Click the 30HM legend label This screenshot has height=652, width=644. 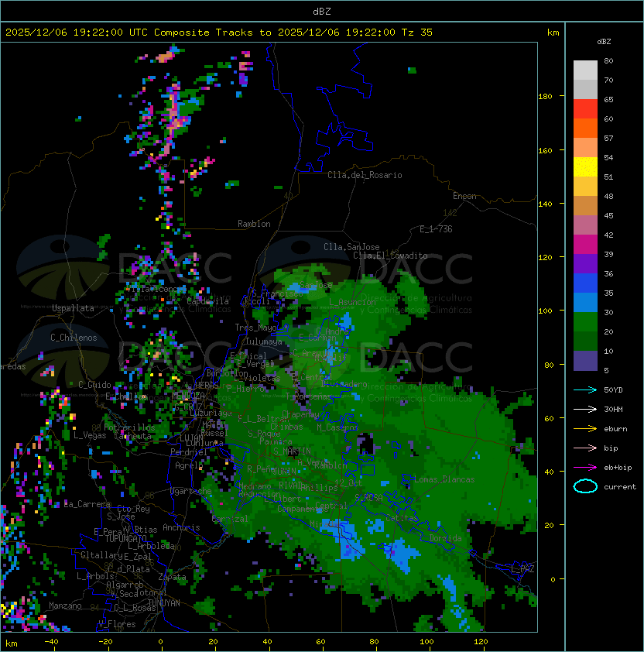(613, 409)
